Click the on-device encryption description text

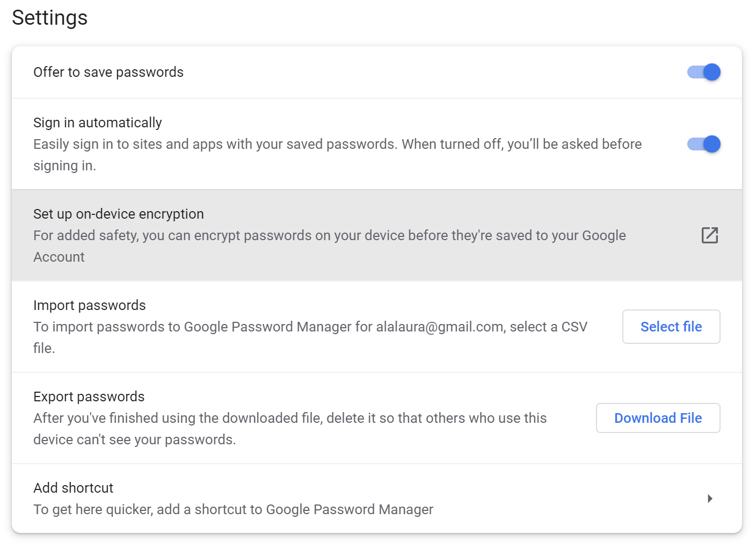329,236
